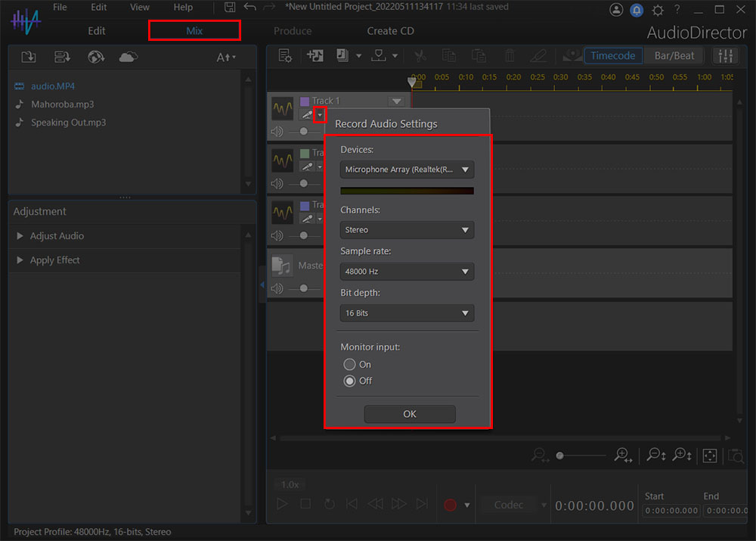Open the Devices dropdown
The image size is (756, 541).
[407, 169]
